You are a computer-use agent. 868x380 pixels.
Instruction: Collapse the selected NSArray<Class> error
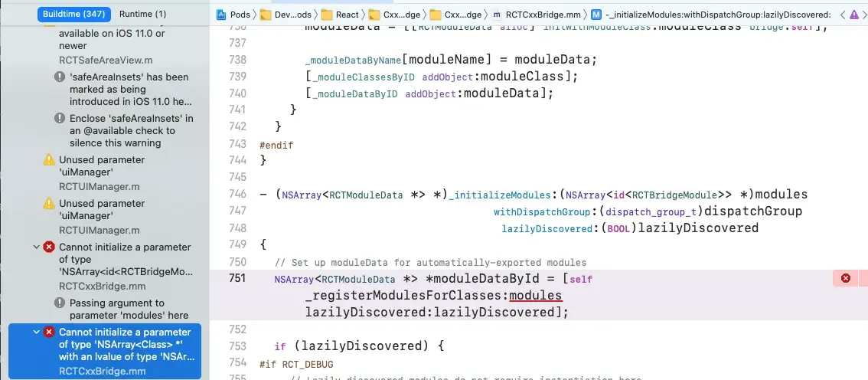click(37, 332)
